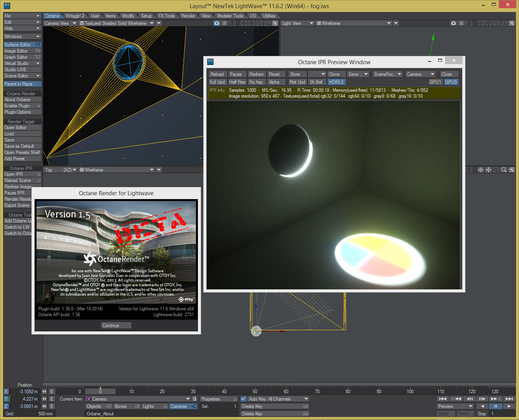Open the FX Tools tab
519x420 pixels.
166,16
